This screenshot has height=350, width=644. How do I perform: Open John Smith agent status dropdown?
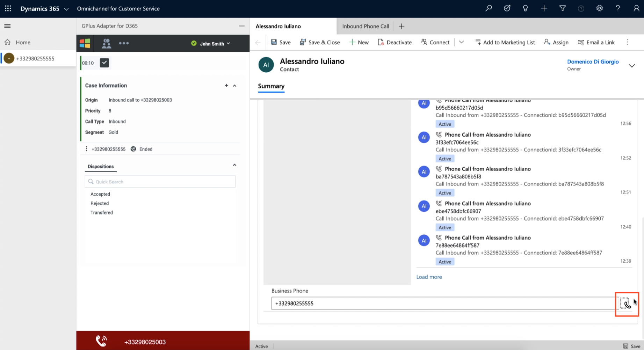pos(211,44)
